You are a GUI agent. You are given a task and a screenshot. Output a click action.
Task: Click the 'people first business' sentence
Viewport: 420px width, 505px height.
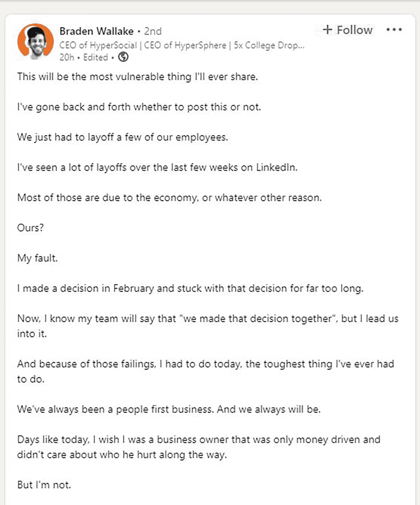tap(169, 409)
